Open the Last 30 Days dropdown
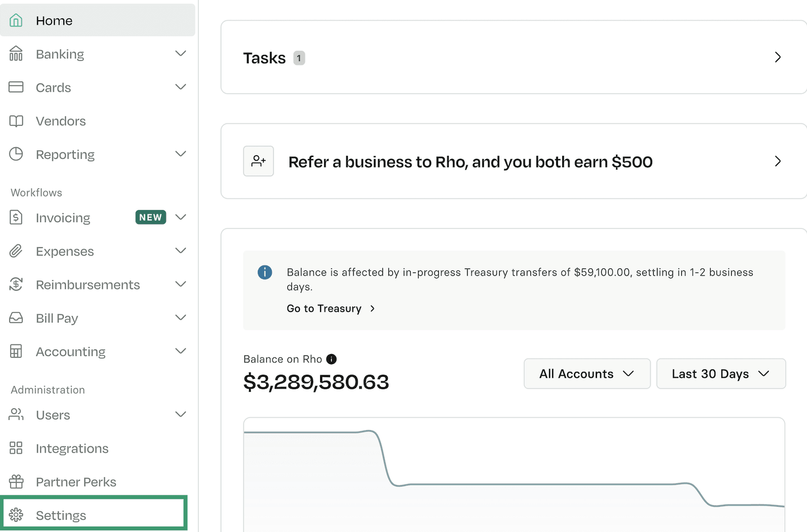The width and height of the screenshot is (807, 532). (x=721, y=374)
